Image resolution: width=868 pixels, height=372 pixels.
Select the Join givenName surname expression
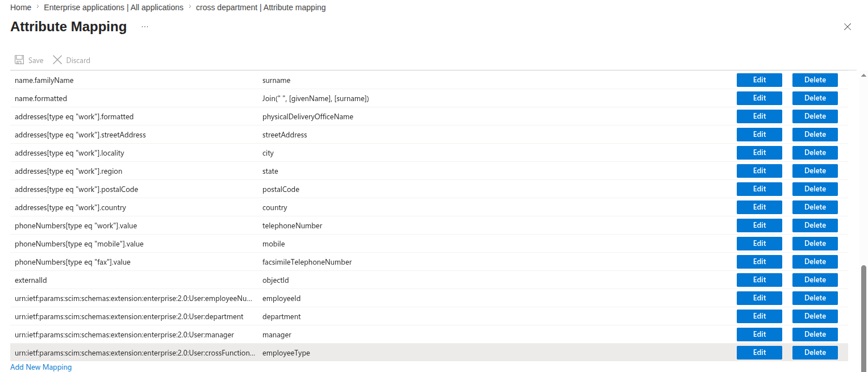[x=316, y=99]
